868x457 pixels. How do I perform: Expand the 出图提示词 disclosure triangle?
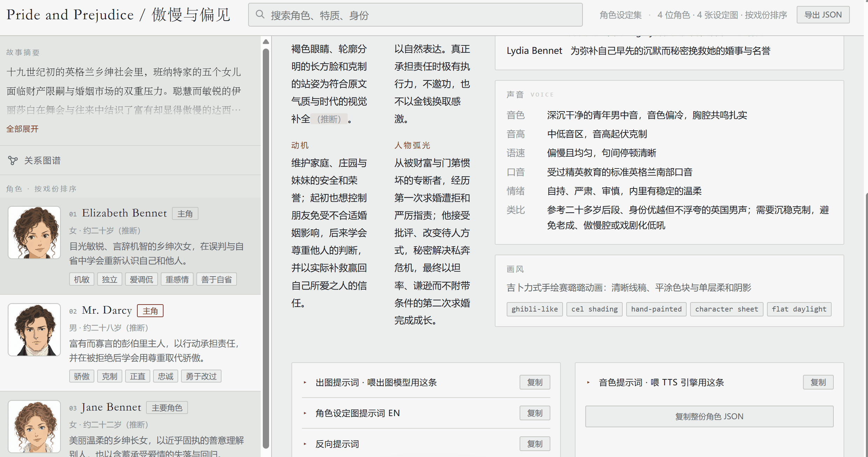click(305, 383)
